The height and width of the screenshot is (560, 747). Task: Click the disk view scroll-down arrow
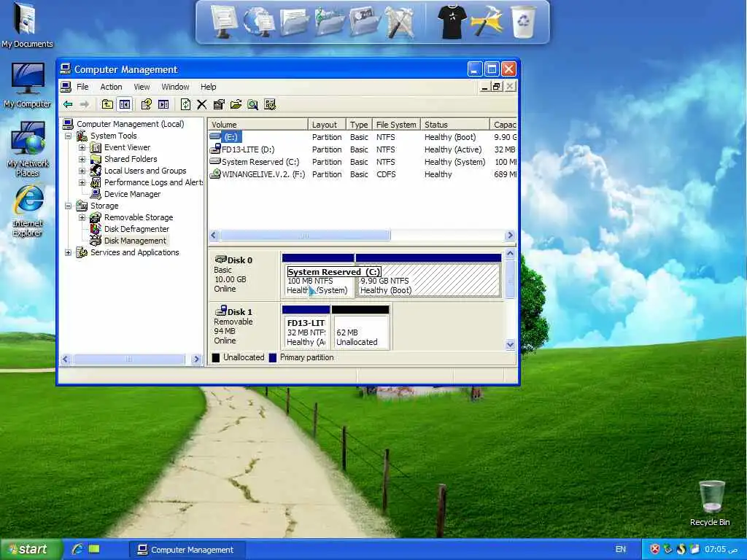coord(510,345)
